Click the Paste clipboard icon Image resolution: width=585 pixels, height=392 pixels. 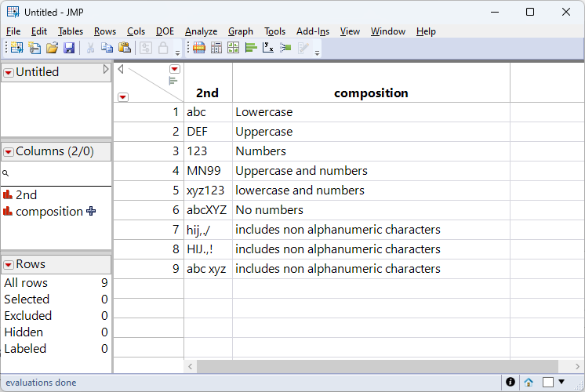tap(124, 48)
